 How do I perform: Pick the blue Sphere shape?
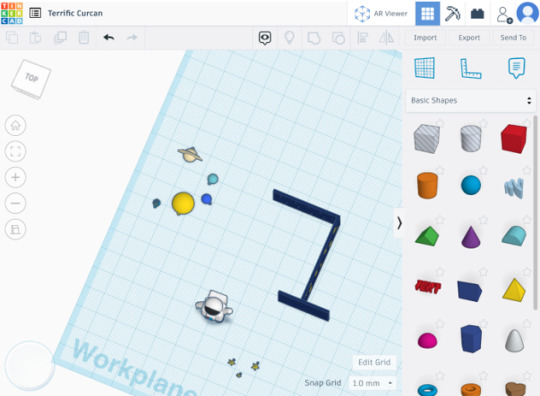click(x=471, y=185)
